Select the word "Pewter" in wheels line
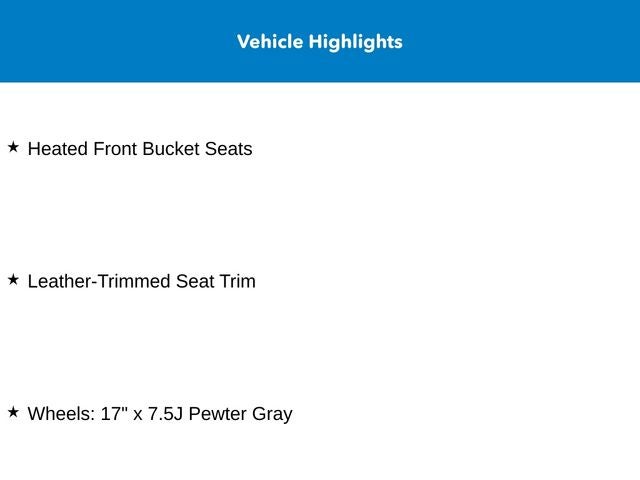This screenshot has width=640, height=480. coord(218,414)
